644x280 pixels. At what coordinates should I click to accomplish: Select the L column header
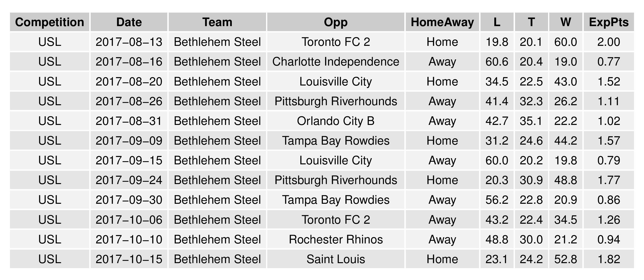pyautogui.click(x=497, y=22)
